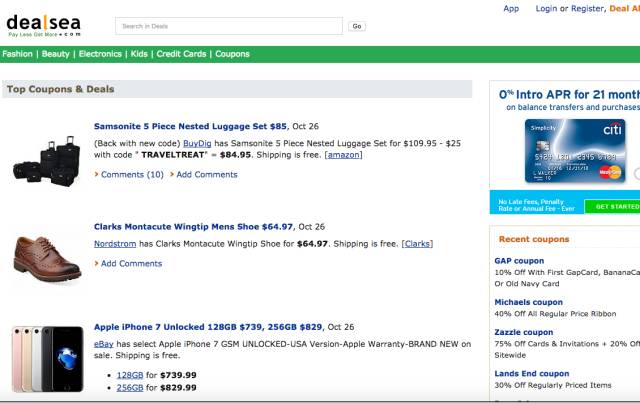Click 30% Off Regularly Priced Items text
This screenshot has height=403, width=640.
coord(553,385)
